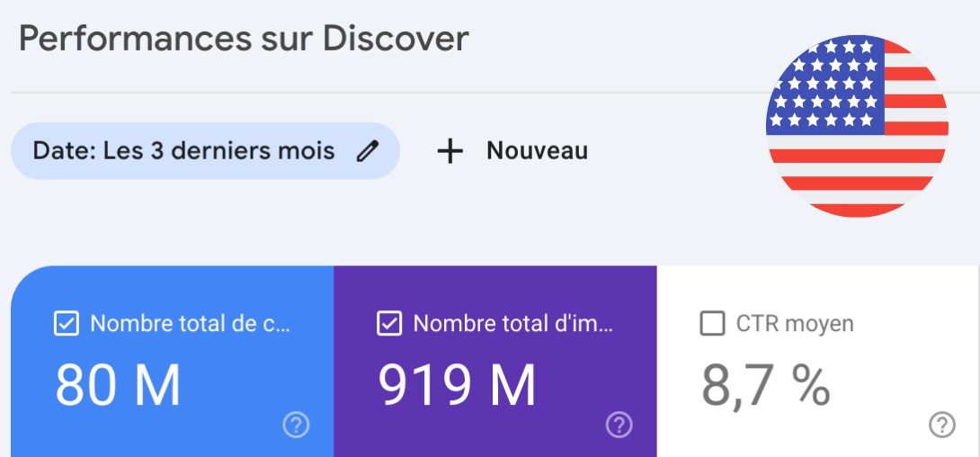Click the United States flag icon
Image resolution: width=980 pixels, height=457 pixels.
857,126
